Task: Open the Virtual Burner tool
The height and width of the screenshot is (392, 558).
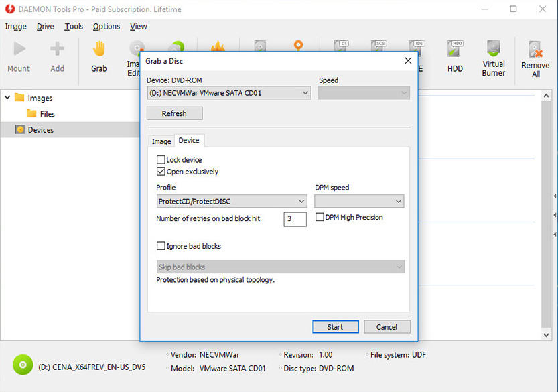Action: (x=493, y=57)
